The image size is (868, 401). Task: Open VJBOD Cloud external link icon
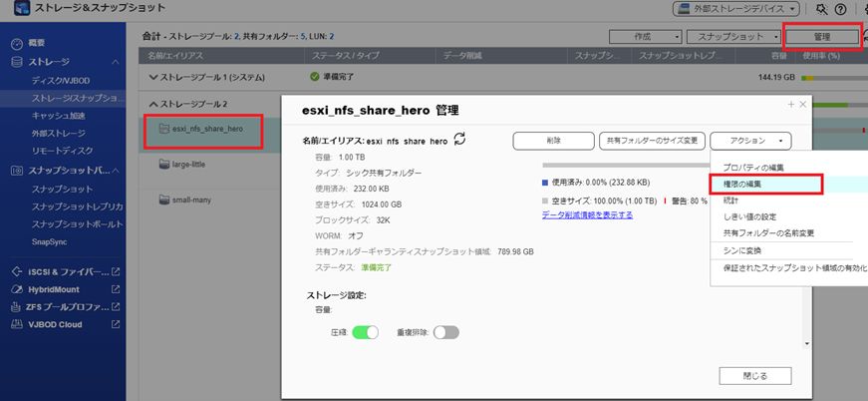(116, 324)
